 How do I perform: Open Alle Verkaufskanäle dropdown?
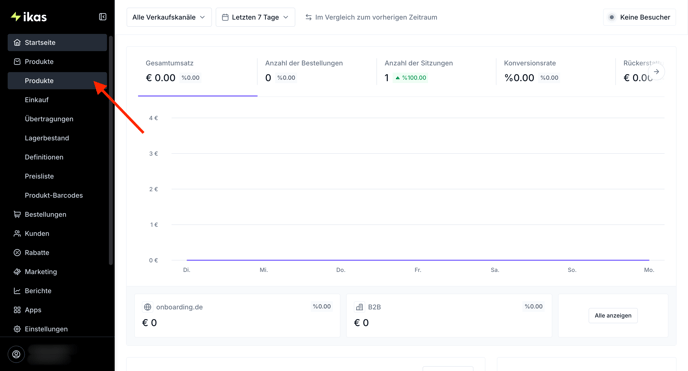tap(169, 17)
